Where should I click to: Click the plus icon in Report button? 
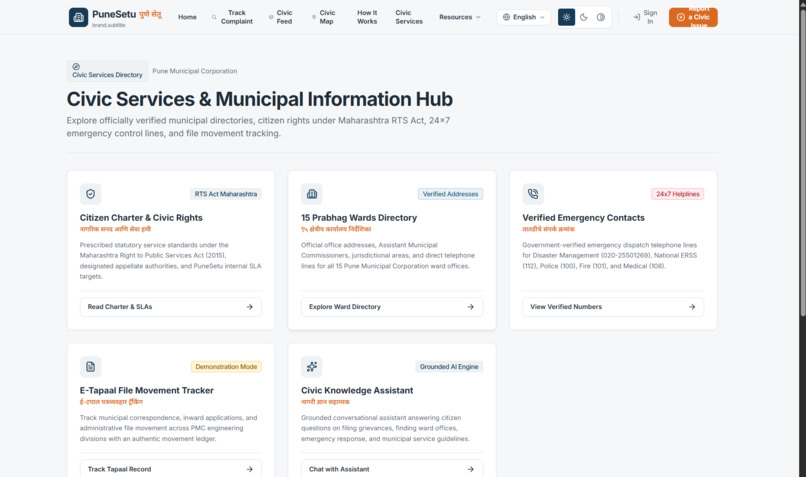coord(681,17)
